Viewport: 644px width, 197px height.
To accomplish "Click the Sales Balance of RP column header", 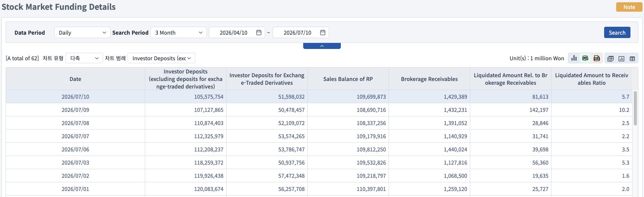I will pos(348,79).
